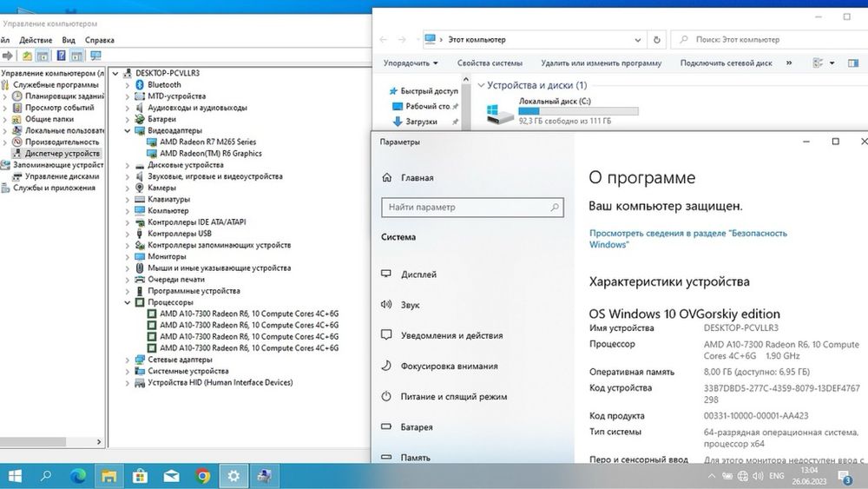Open the Windows Start menu

pyautogui.click(x=15, y=476)
